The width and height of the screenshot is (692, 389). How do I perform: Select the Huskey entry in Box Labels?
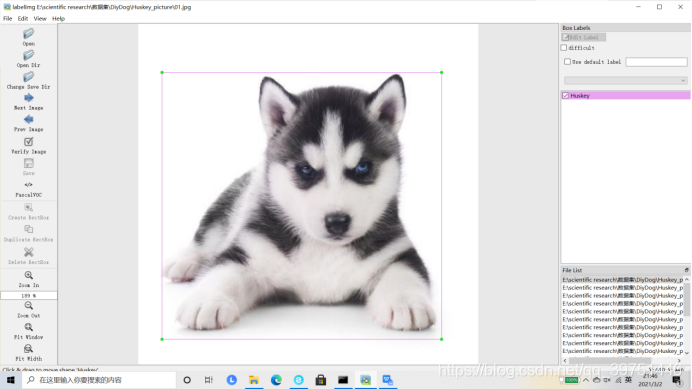(x=626, y=95)
